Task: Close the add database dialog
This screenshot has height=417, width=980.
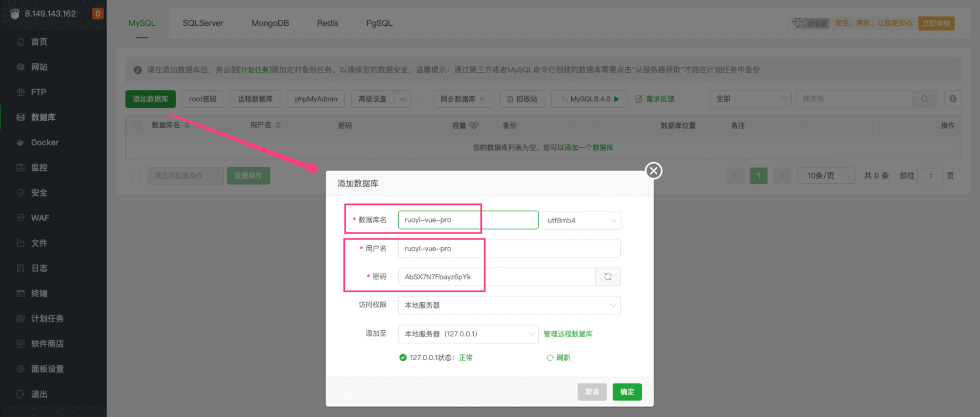Action: pos(653,170)
